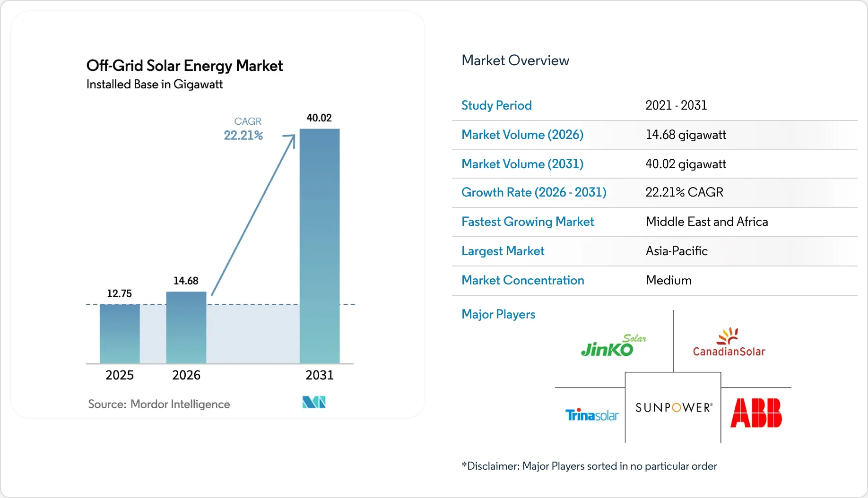
Task: Click the Trina Solar logo
Action: (592, 415)
